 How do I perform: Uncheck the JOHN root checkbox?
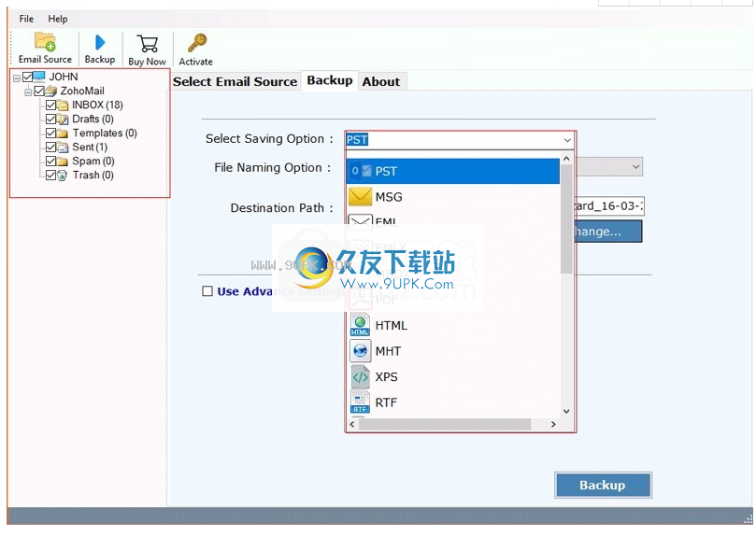point(27,77)
